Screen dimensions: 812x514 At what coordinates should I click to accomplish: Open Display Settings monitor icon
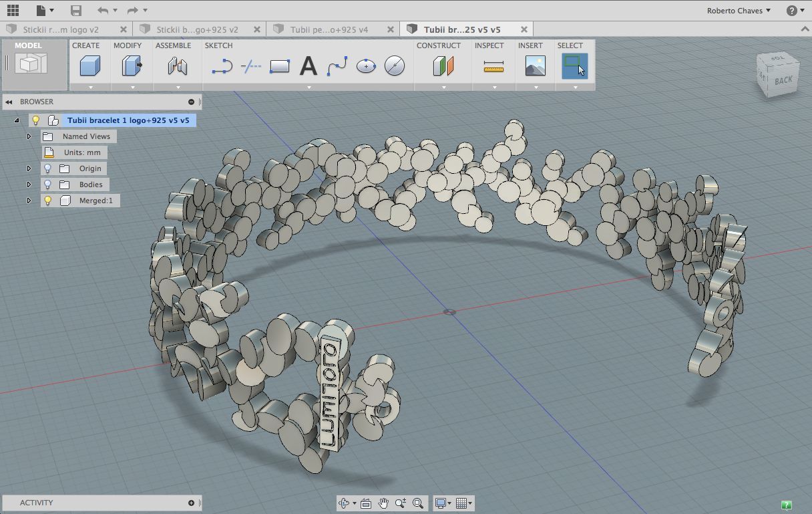[x=441, y=503]
